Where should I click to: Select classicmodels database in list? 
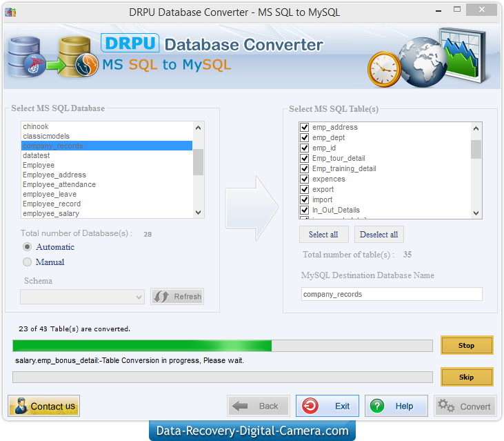tap(107, 136)
